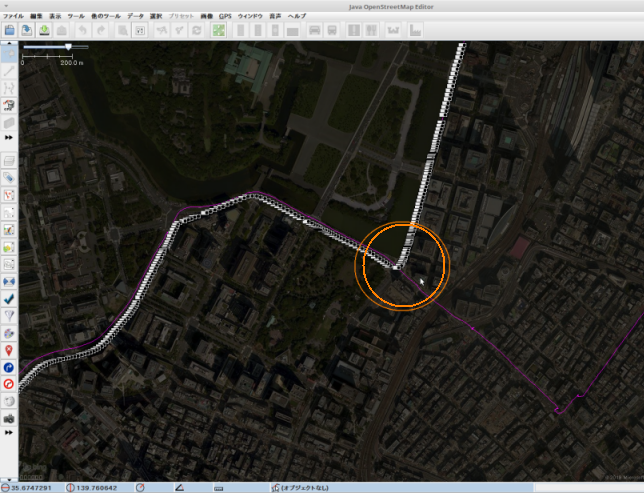Click the exclamation sign preset icon
Screen dimensions: 644x494
pyautogui.click(x=354, y=30)
